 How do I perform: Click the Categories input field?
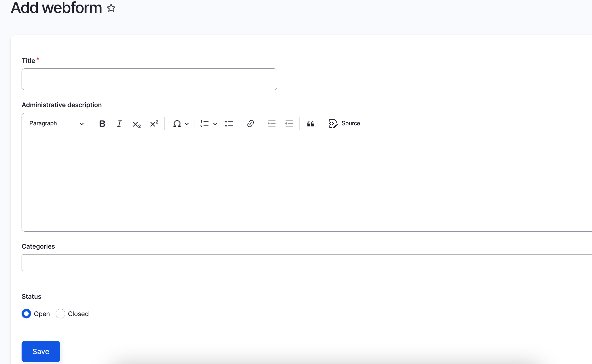click(x=307, y=263)
